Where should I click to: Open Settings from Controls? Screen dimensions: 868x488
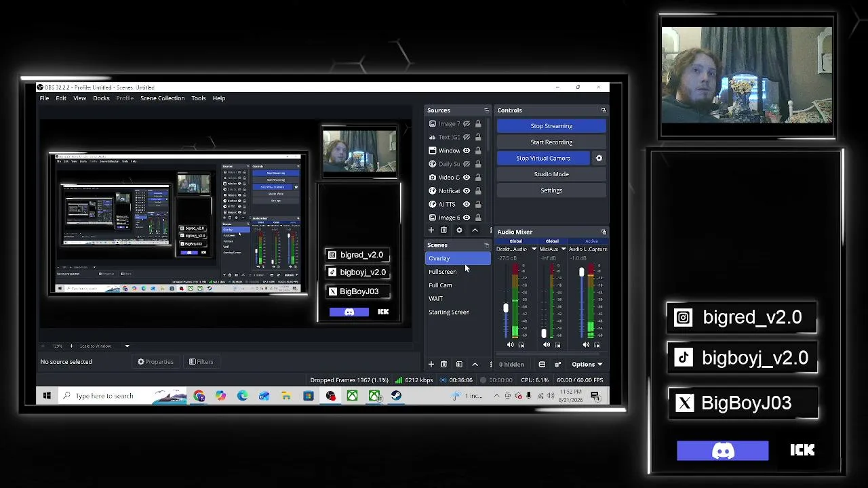[551, 190]
